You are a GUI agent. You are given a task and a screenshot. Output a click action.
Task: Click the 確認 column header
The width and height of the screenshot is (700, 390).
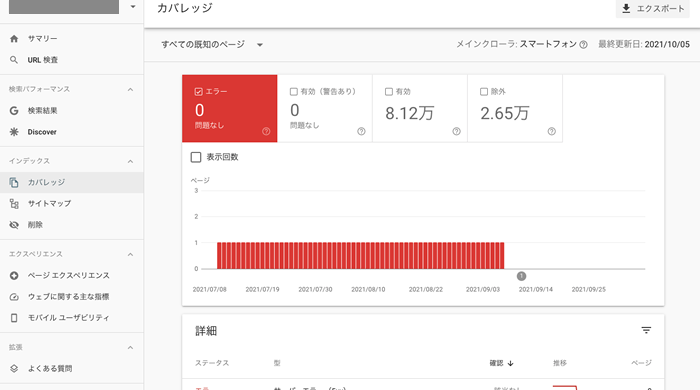[x=501, y=363]
